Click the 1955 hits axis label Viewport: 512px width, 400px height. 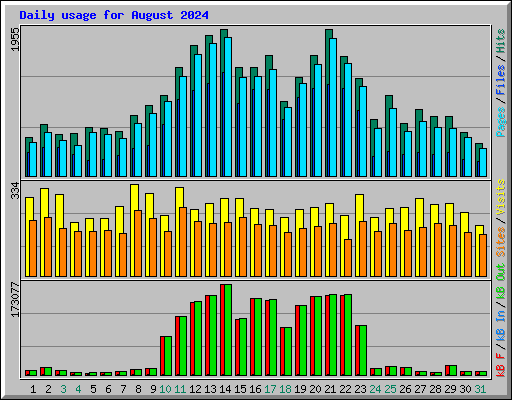15,39
